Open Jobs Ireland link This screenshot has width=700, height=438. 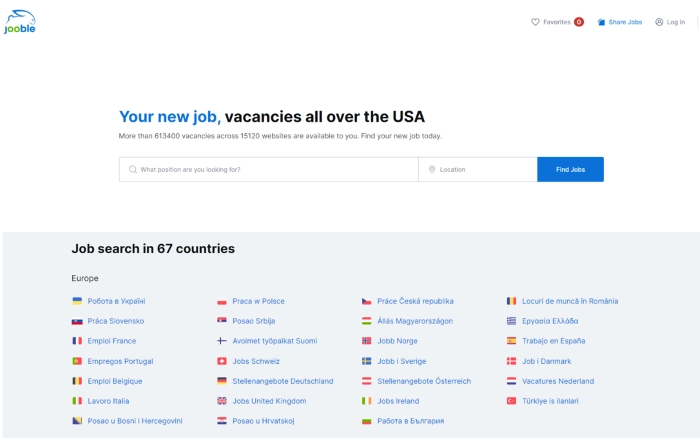tap(398, 401)
